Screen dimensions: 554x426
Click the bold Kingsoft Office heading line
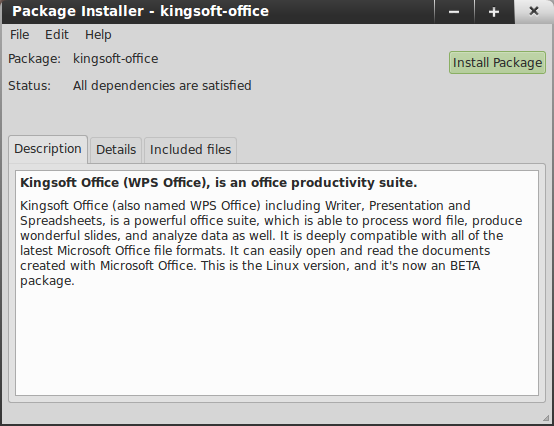[x=218, y=183]
